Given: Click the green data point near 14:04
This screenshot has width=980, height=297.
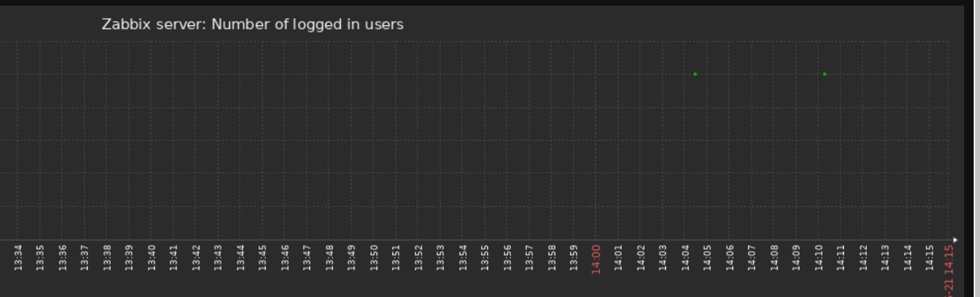Looking at the screenshot, I should 695,74.
